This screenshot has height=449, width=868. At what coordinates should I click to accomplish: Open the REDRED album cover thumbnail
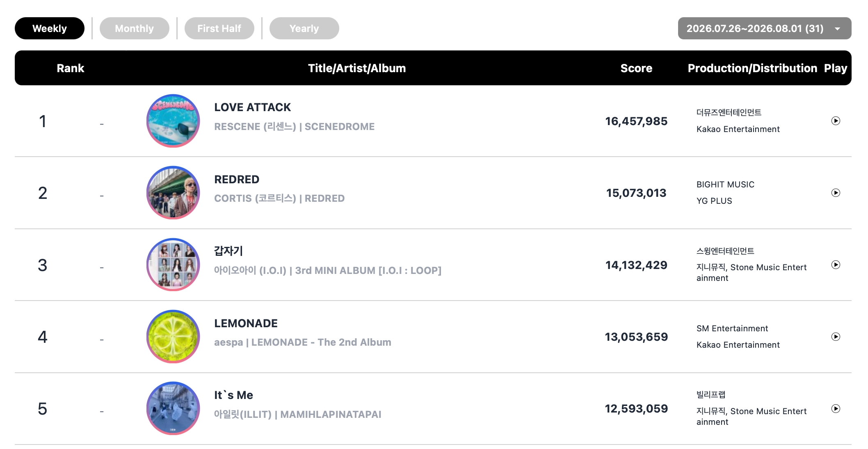point(173,193)
